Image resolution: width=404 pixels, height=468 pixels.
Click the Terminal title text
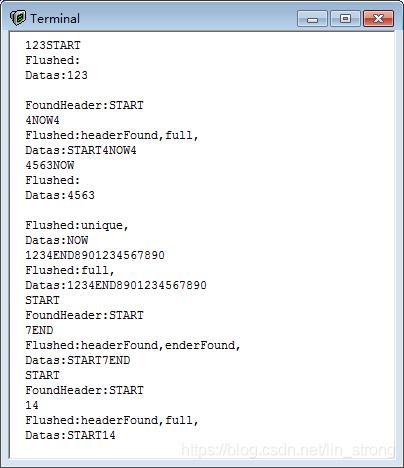[x=55, y=18]
